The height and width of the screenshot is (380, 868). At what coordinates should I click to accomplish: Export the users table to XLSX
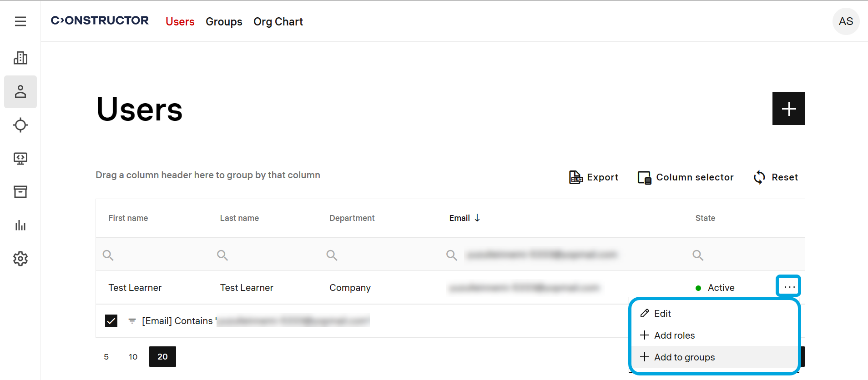pyautogui.click(x=594, y=177)
